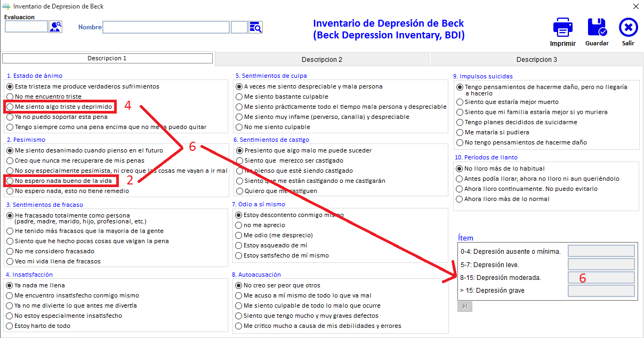Click the Guardar save disk icon
Viewport: 644px width, 338px height.
(597, 28)
